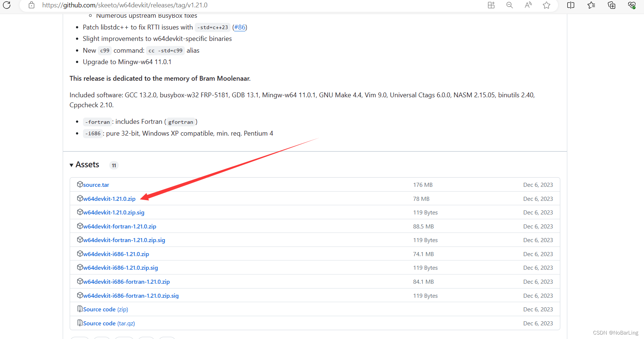Click the package icon beside w64devkit-i686-1.21.0.zip.sig
The height and width of the screenshot is (339, 644).
click(x=80, y=267)
